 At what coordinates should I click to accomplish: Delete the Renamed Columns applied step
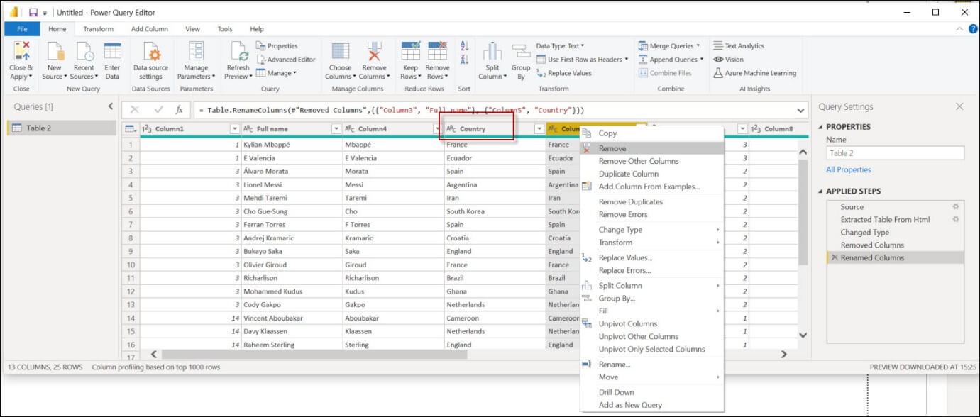click(x=835, y=258)
